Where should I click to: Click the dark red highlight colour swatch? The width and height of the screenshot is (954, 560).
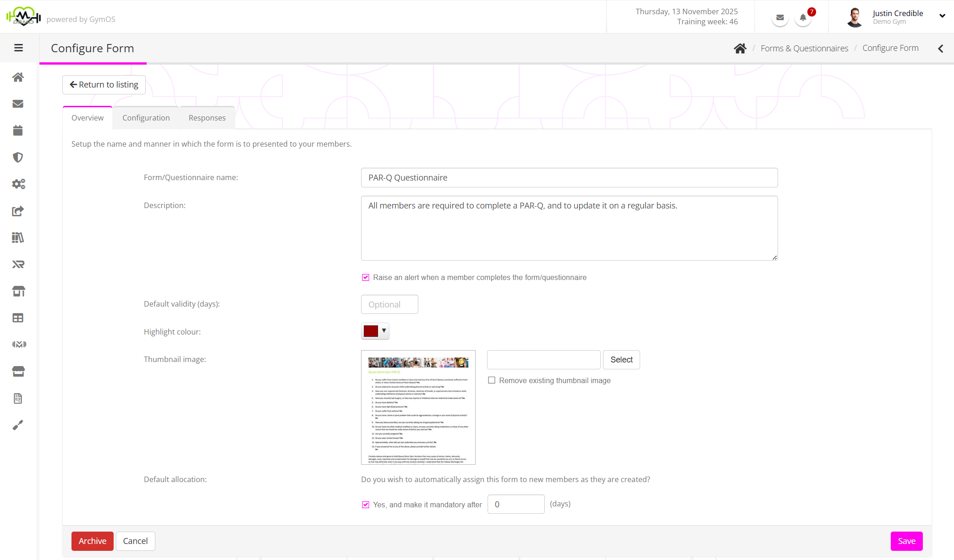[x=371, y=331]
